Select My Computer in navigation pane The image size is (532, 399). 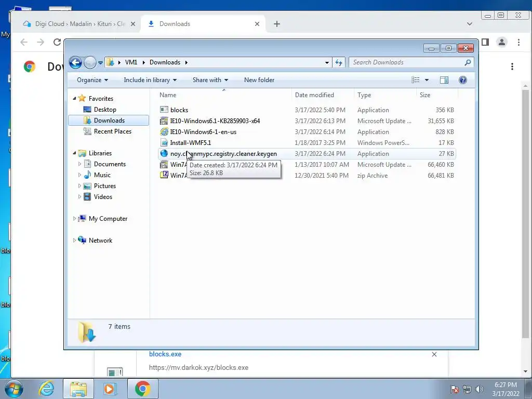(x=108, y=219)
